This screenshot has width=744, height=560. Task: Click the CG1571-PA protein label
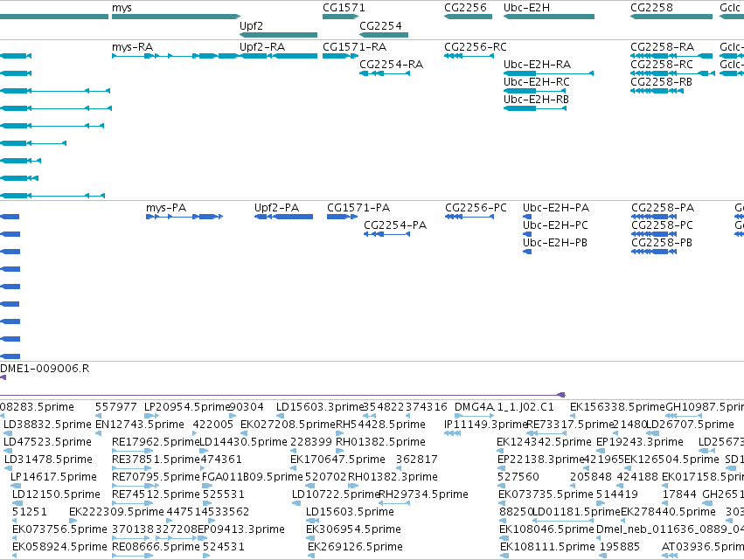point(358,208)
